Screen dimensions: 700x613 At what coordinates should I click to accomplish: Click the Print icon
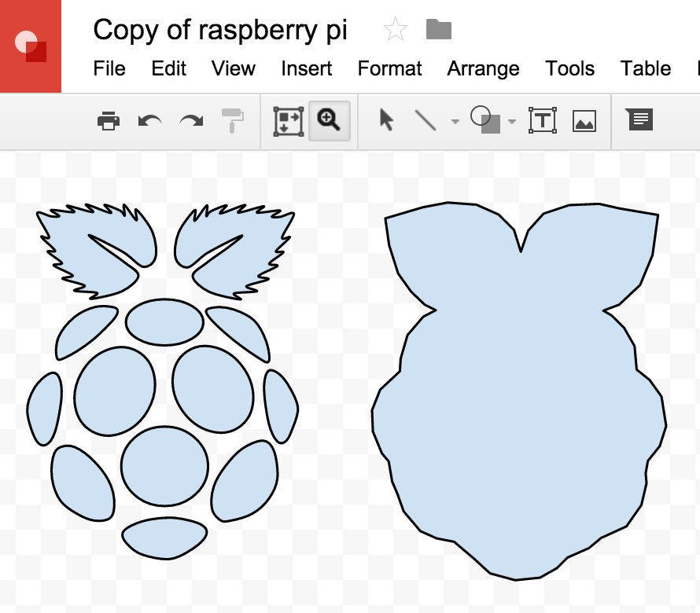[x=109, y=121]
